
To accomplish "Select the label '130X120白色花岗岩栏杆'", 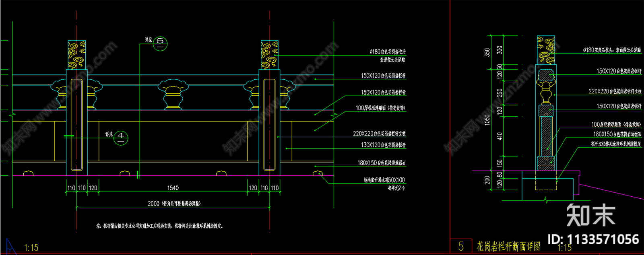I will (383, 145).
